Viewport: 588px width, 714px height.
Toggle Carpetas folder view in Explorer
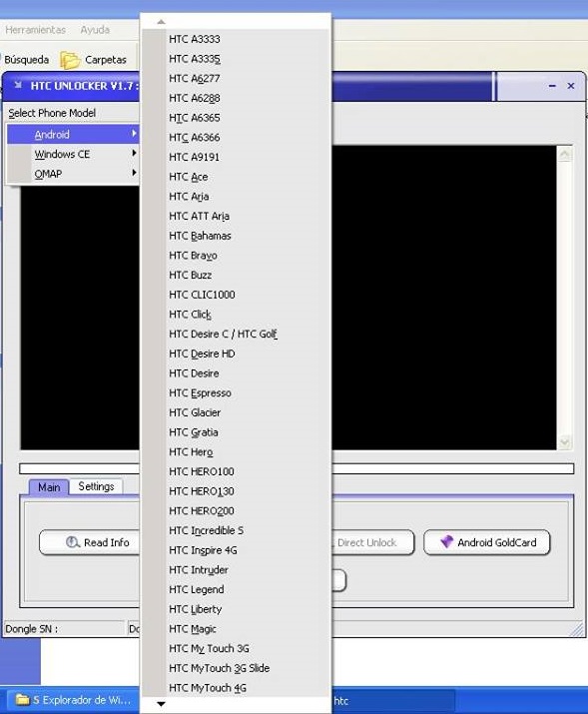pos(94,60)
